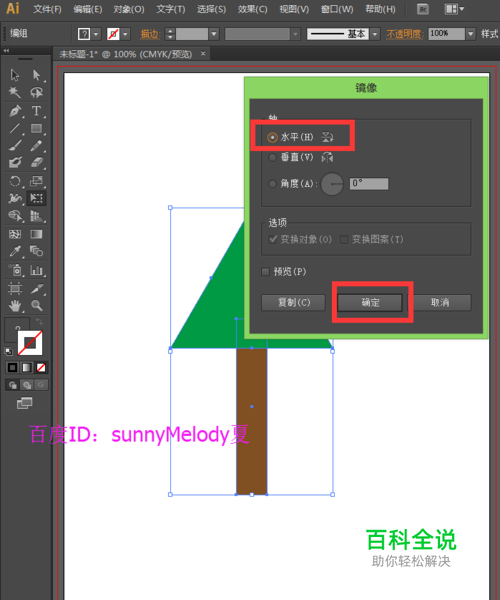Screen dimensions: 500x600
Task: Select the Scale tool
Action: 36,181
